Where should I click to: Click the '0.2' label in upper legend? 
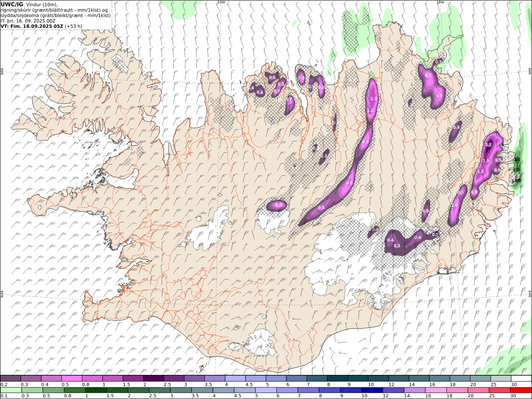tap(3, 384)
